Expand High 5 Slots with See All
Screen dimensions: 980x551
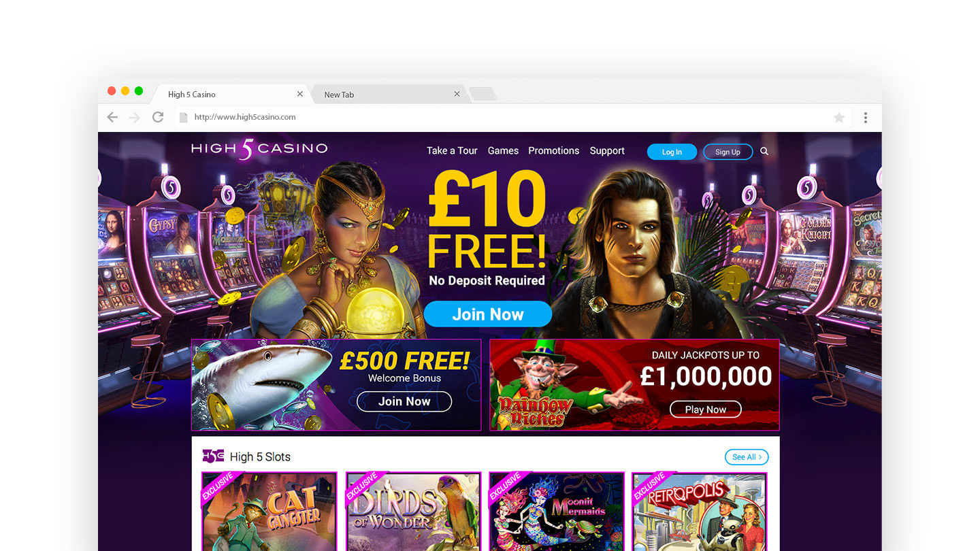click(747, 457)
